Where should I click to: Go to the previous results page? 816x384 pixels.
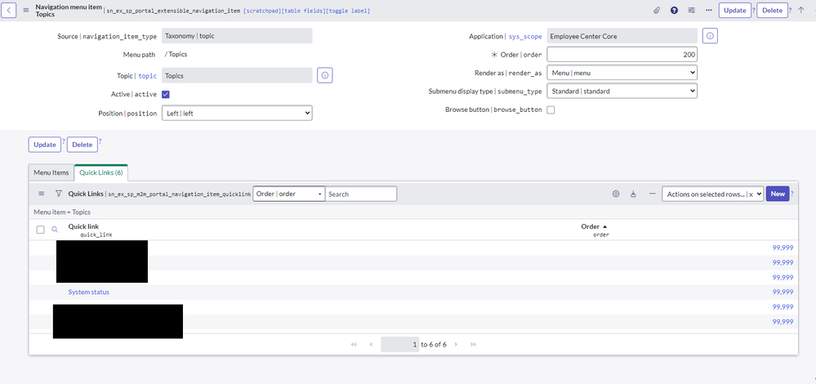pyautogui.click(x=371, y=344)
